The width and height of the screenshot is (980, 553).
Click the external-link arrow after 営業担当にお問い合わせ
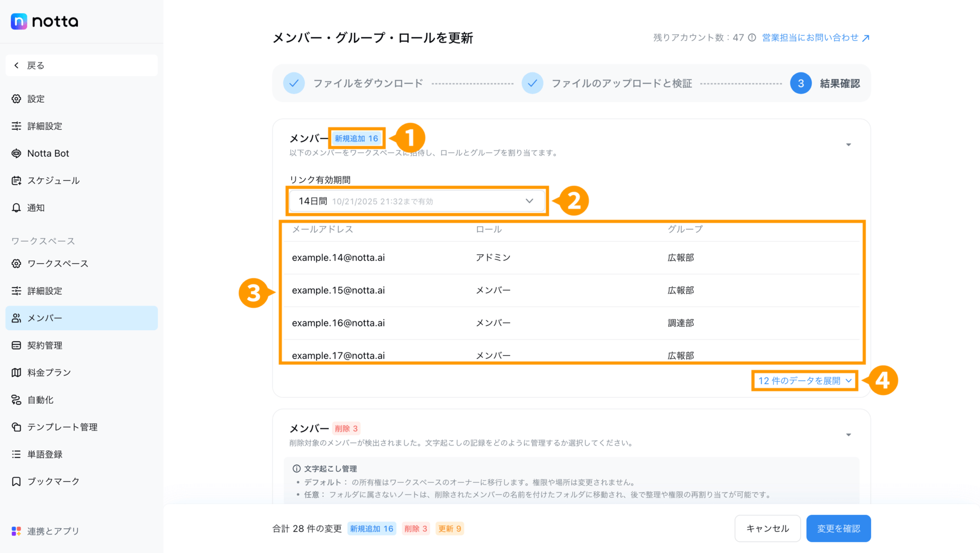[866, 38]
